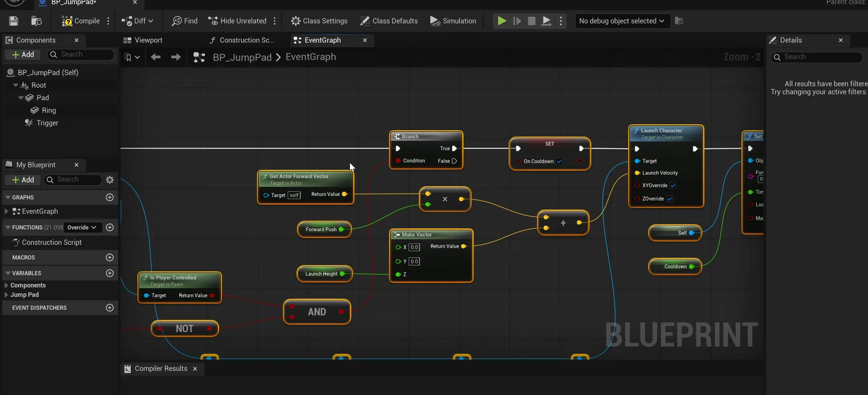Open the debug object selection dropdown
The width and height of the screenshot is (868, 395).
[x=622, y=21]
